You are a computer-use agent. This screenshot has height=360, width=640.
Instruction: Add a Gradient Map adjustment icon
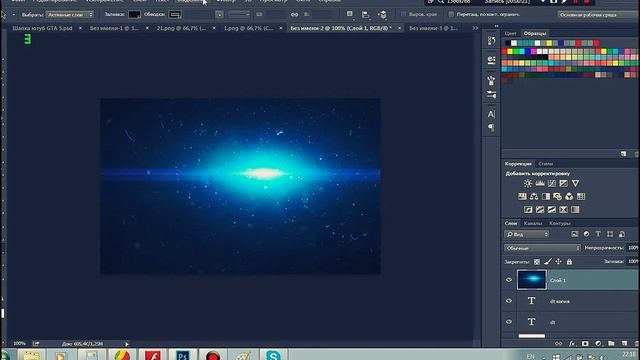pyautogui.click(x=575, y=209)
